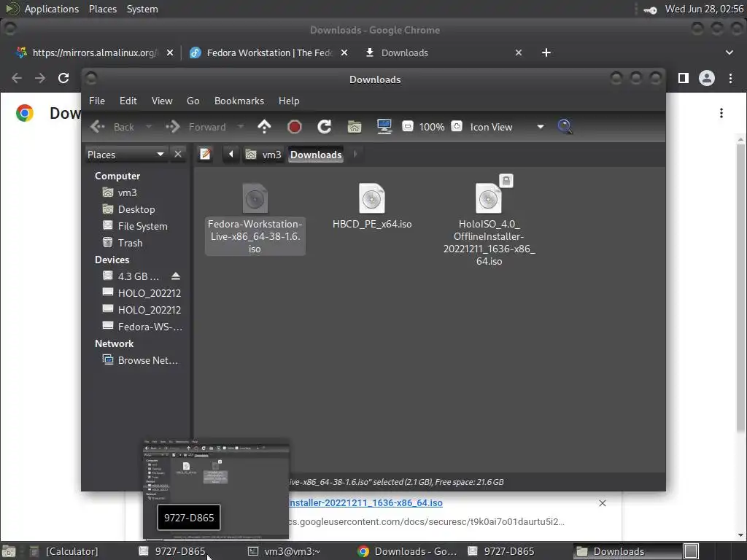Close the Places sidebar pane
This screenshot has height=560, width=747.
point(178,155)
